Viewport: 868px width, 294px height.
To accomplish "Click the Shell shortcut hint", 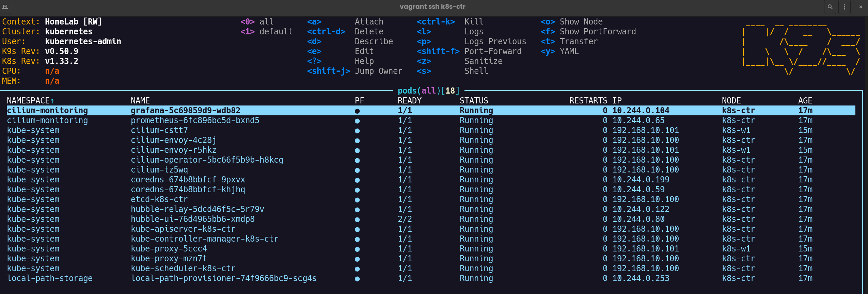I will coord(453,71).
